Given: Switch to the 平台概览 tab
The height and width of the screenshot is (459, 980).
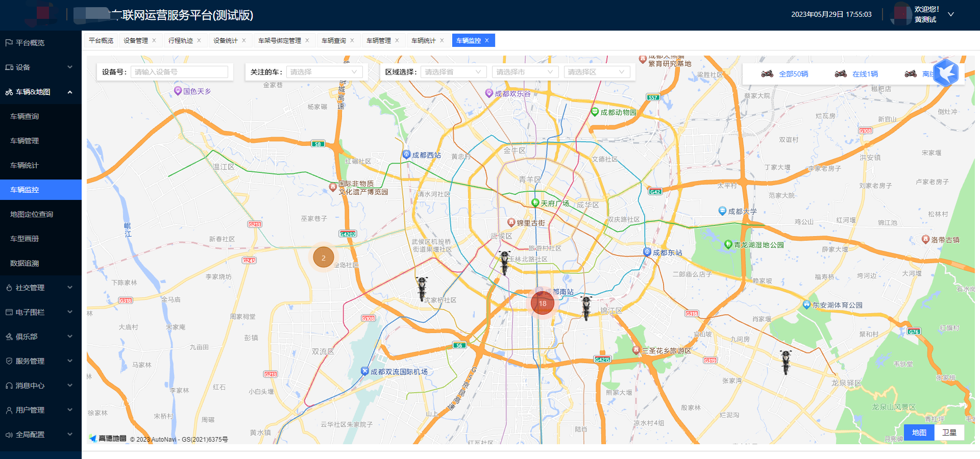Looking at the screenshot, I should click(101, 40).
